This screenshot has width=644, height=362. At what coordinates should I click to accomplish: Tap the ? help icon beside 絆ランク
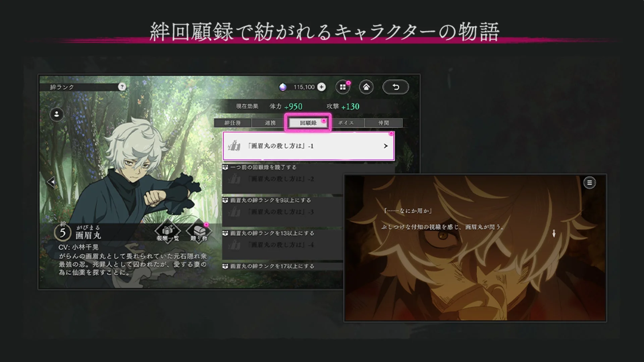click(x=123, y=86)
